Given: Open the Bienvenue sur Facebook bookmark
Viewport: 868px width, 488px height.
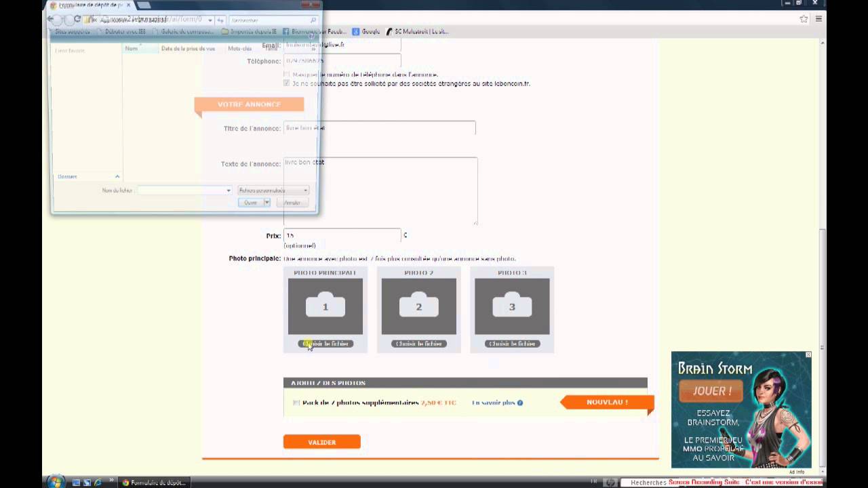Looking at the screenshot, I should click(x=315, y=31).
